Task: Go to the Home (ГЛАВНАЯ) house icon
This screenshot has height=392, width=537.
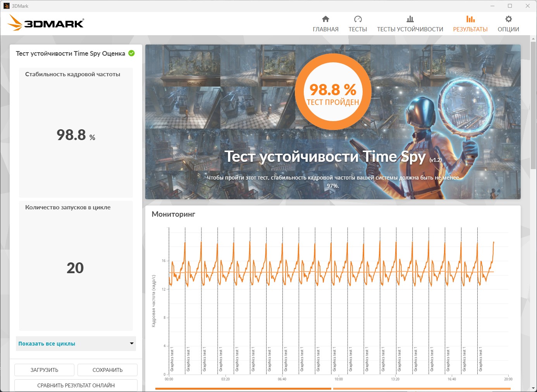Action: [325, 19]
